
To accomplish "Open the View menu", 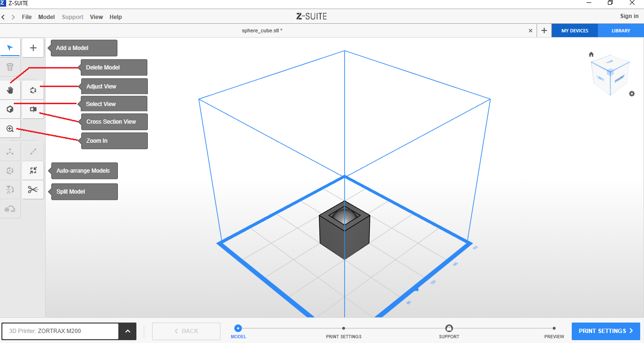I will click(x=96, y=17).
